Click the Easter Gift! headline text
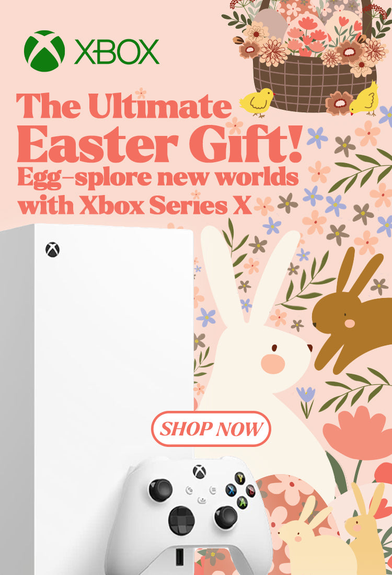 tap(160, 143)
